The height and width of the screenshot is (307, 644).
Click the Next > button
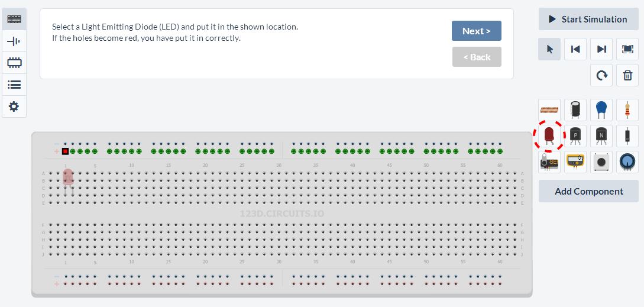tap(477, 31)
